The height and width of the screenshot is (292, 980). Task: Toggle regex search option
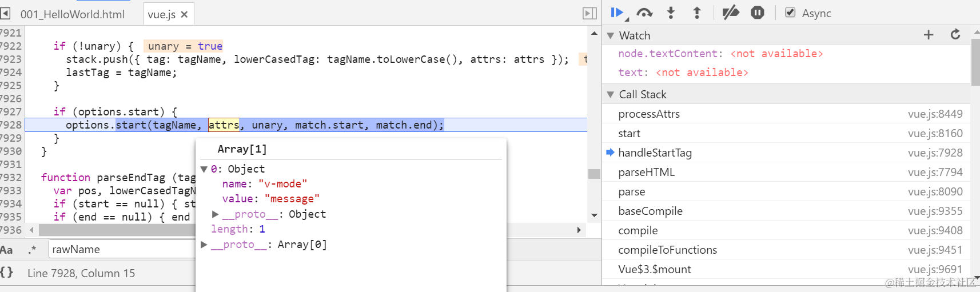click(32, 250)
